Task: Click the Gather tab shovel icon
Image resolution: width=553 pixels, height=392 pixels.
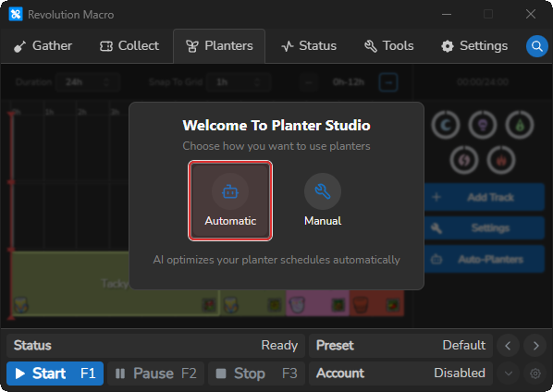Action: 19,46
